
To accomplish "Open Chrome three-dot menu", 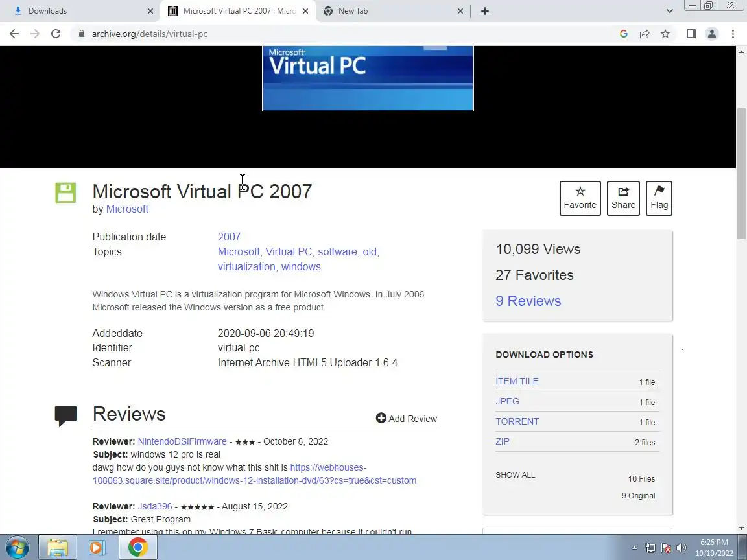I will [733, 34].
